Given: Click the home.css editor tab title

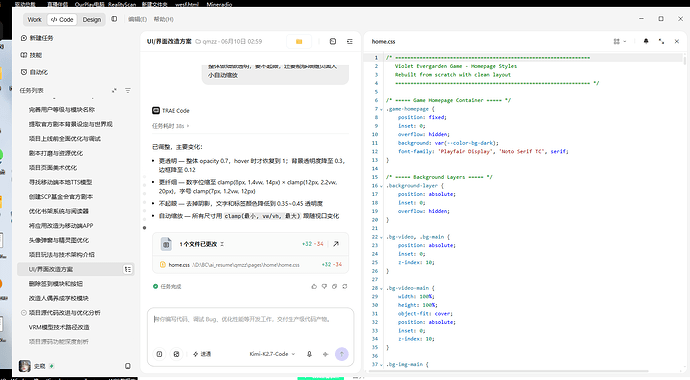Looking at the screenshot, I should click(383, 41).
